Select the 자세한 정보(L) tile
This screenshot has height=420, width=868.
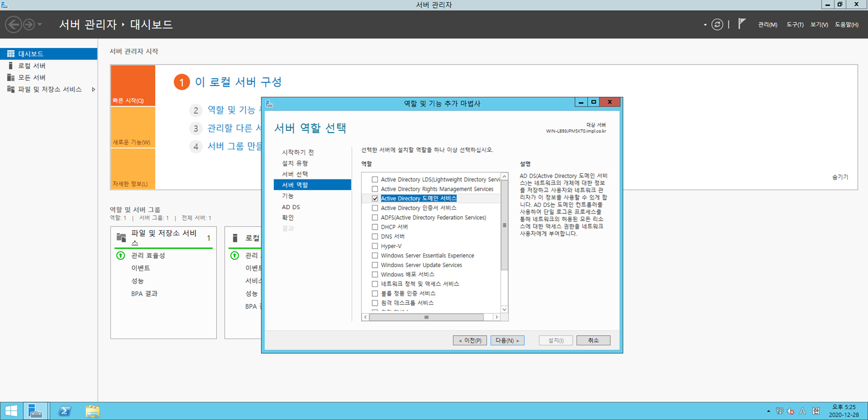[x=132, y=169]
